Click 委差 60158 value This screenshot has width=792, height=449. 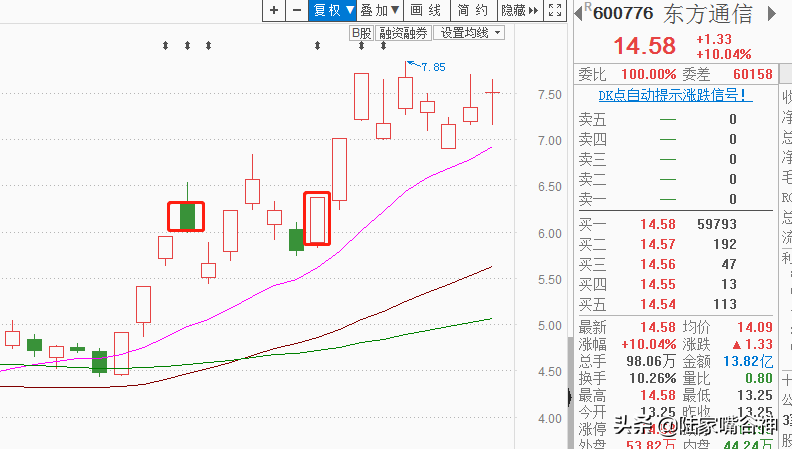pos(753,75)
